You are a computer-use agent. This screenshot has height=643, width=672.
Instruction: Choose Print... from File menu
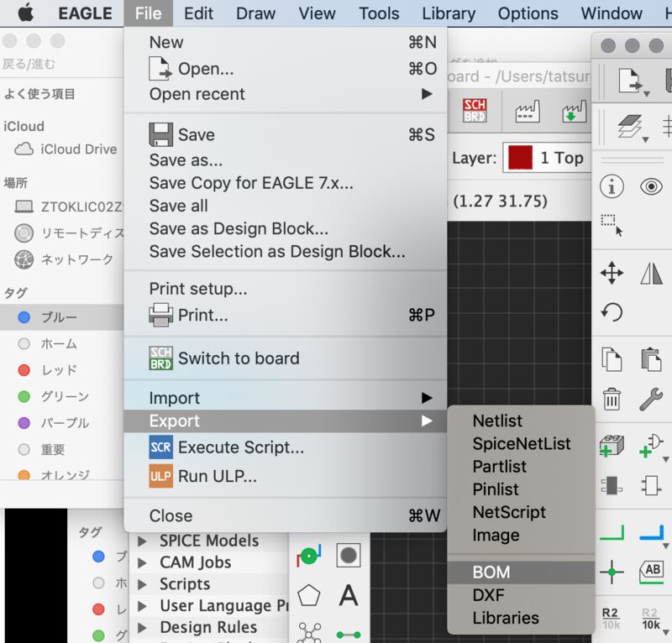click(x=286, y=315)
